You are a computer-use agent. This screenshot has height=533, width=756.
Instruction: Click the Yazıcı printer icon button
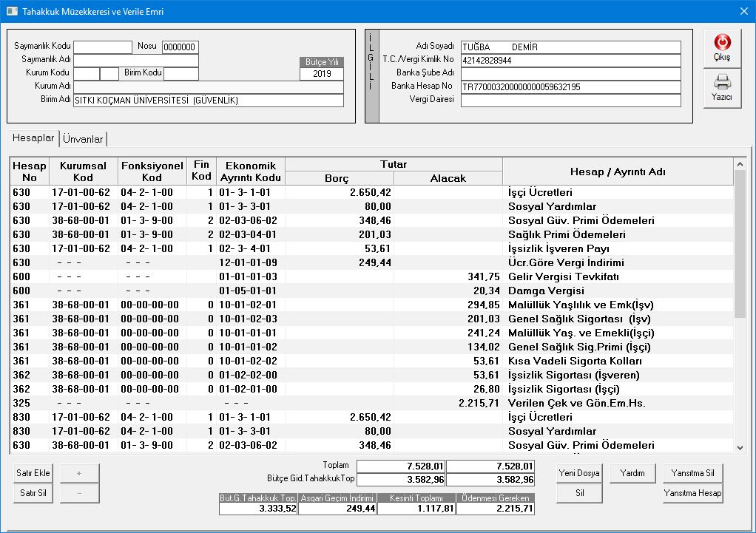pyautogui.click(x=721, y=88)
